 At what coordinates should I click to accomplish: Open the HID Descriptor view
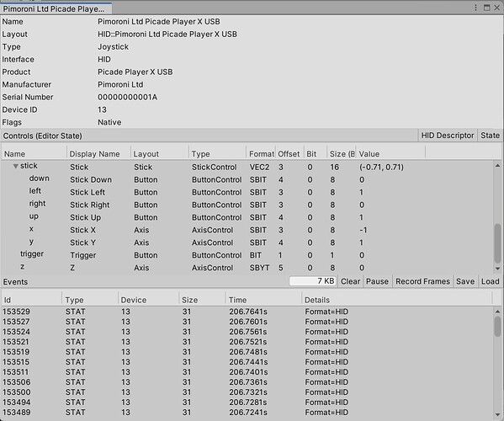(448, 136)
